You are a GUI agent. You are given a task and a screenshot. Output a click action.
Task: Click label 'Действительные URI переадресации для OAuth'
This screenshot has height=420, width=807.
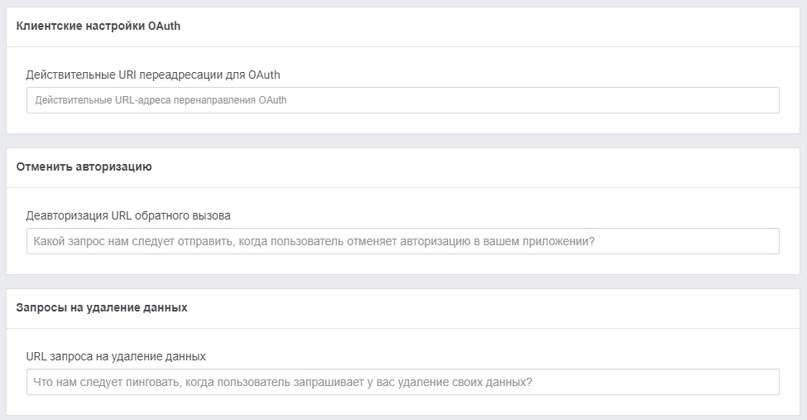(153, 75)
